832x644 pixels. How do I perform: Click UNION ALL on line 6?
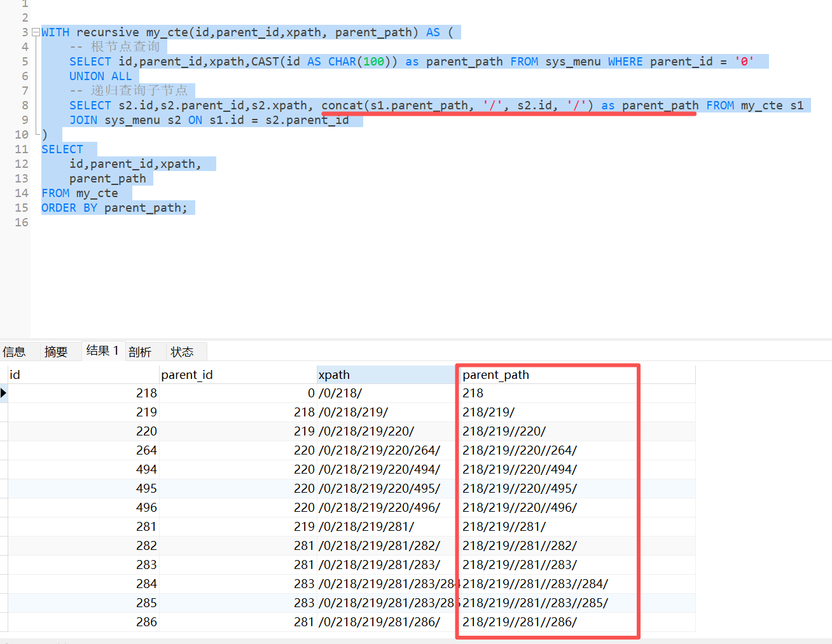[101, 76]
